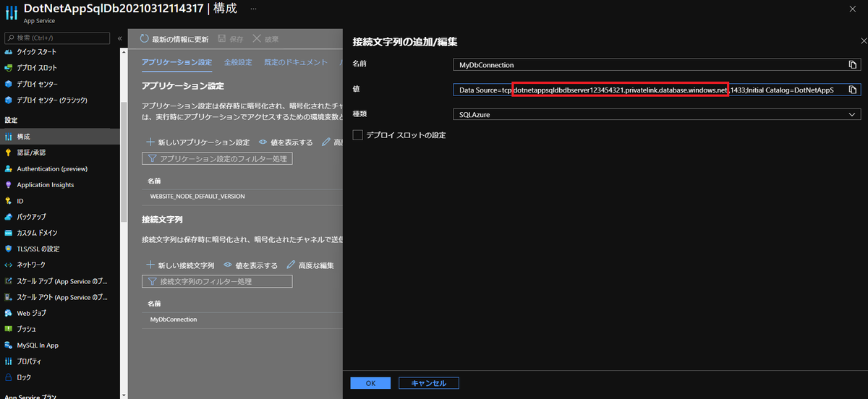Screen dimensions: 868x399
Task: Toggle デプロイ スロットの設定 checkbox
Action: coord(357,135)
